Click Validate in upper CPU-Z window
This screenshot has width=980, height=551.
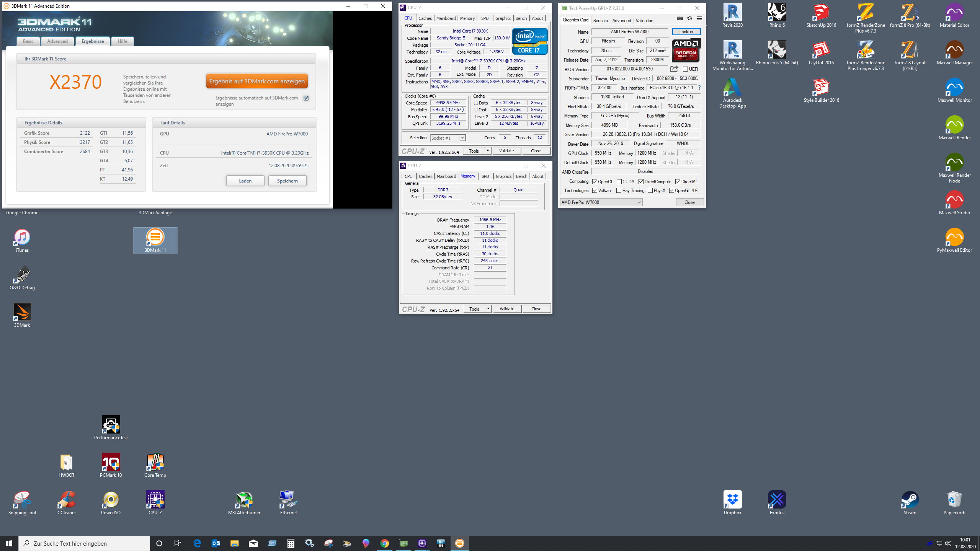tap(506, 151)
